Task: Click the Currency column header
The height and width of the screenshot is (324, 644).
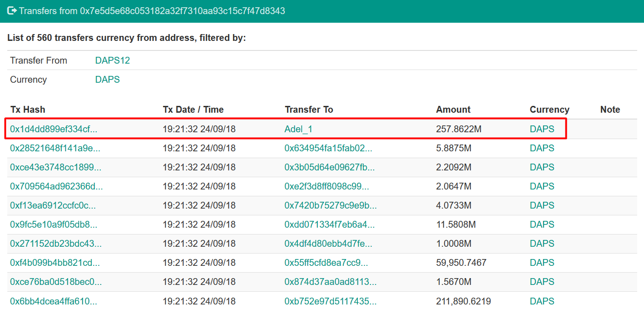Action: click(x=550, y=110)
